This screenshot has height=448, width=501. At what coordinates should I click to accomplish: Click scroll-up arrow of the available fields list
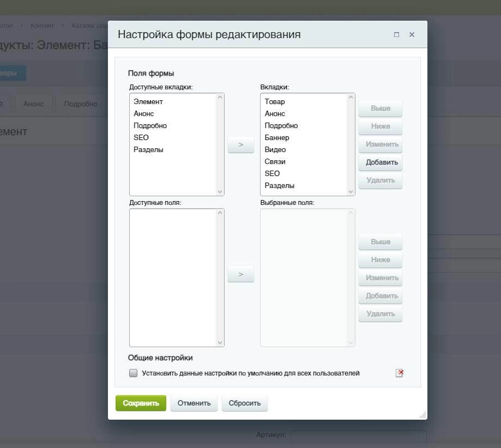(220, 213)
